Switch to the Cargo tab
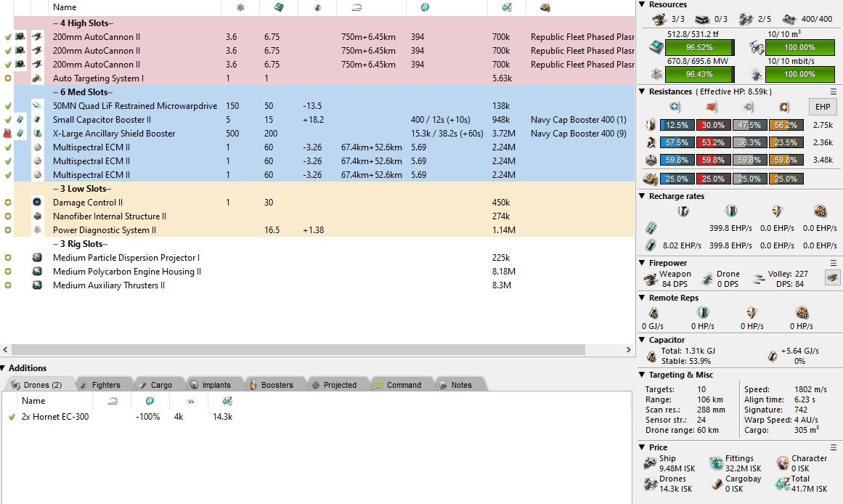 pyautogui.click(x=155, y=385)
